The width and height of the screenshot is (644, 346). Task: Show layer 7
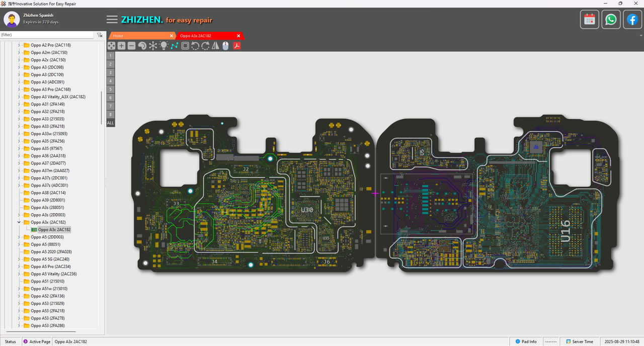(110, 106)
